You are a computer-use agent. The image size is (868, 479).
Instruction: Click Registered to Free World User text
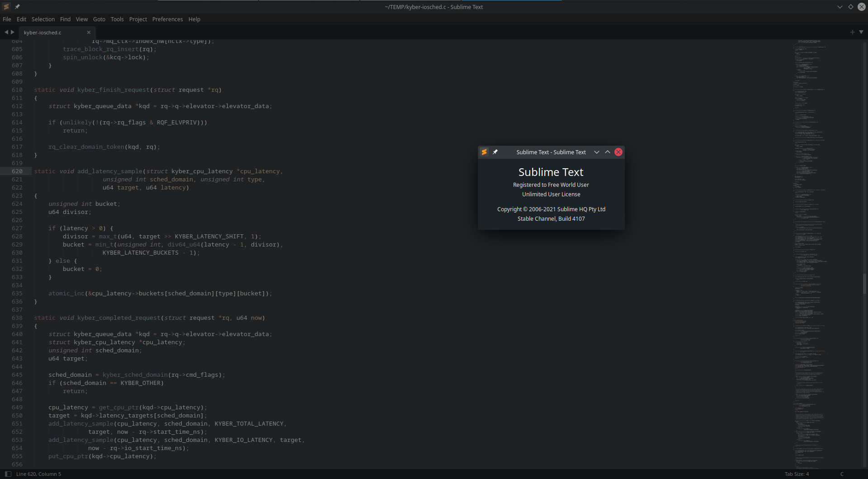coord(551,185)
